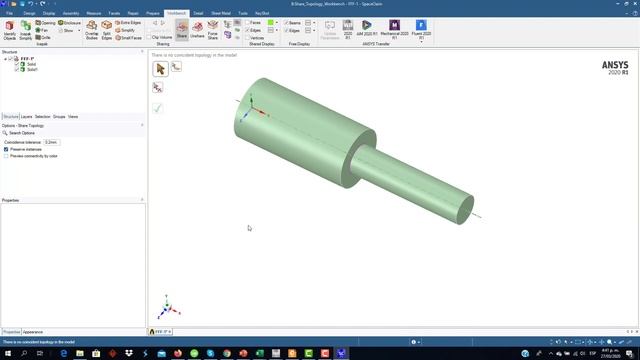
Task: Toggle Free Display Beams checkbox
Action: (286, 23)
